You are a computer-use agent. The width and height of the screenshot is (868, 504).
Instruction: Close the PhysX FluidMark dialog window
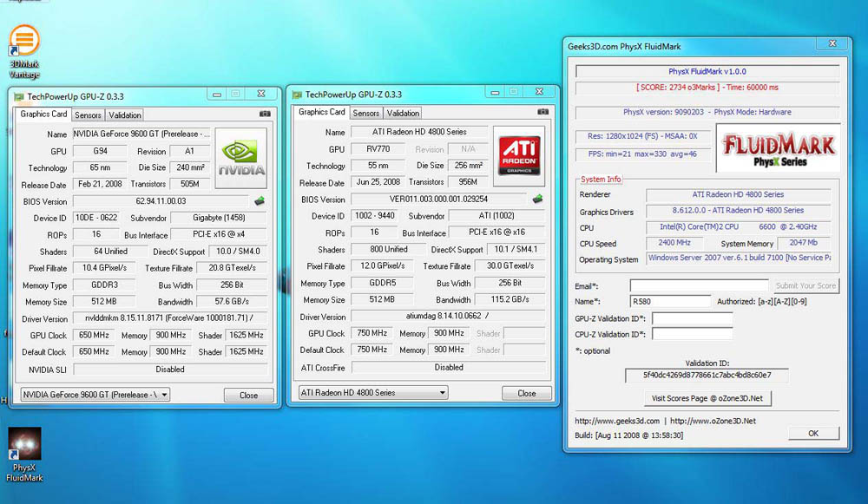coord(832,43)
